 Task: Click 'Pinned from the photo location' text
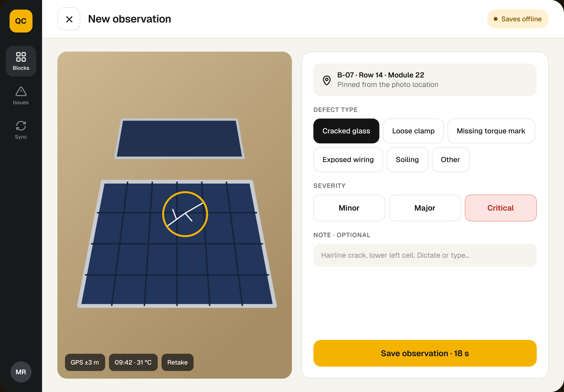(388, 85)
